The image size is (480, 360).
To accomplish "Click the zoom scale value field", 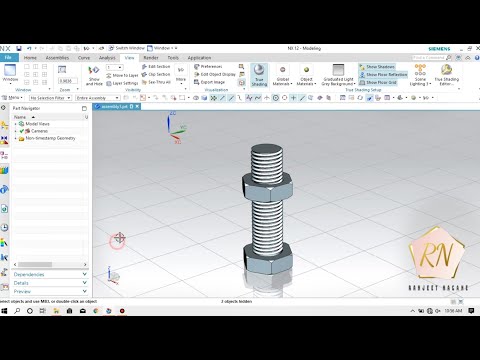I will 68,81.
